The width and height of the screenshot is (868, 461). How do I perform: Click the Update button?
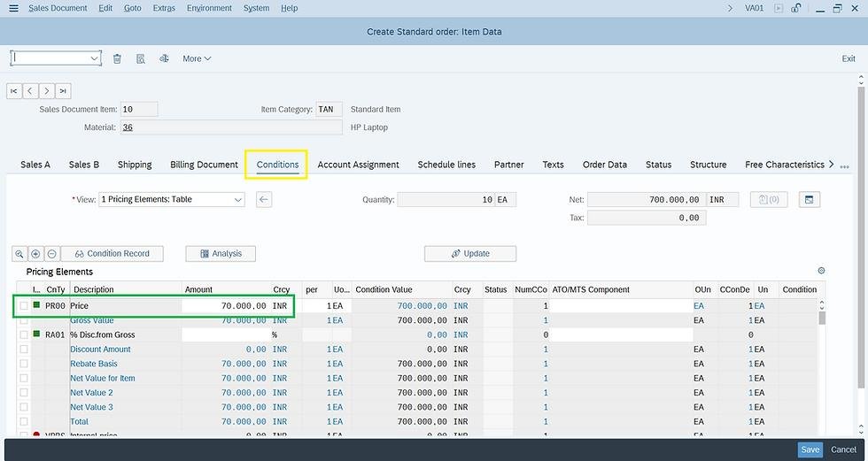point(470,254)
